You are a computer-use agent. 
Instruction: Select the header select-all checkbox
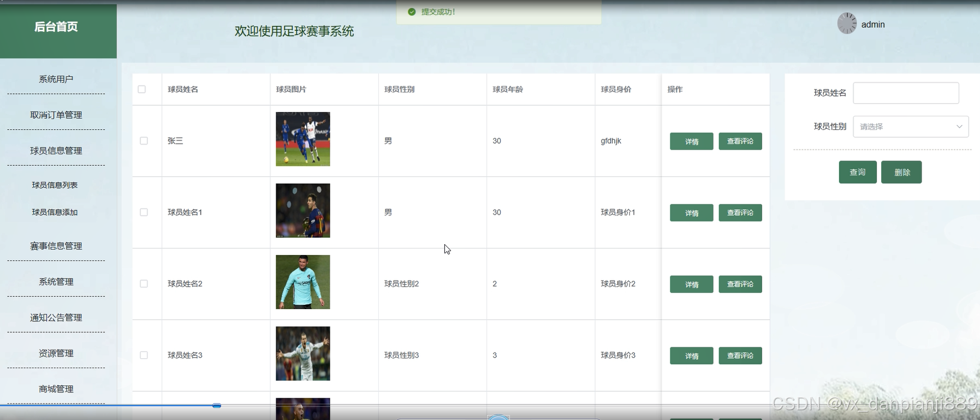point(142,89)
